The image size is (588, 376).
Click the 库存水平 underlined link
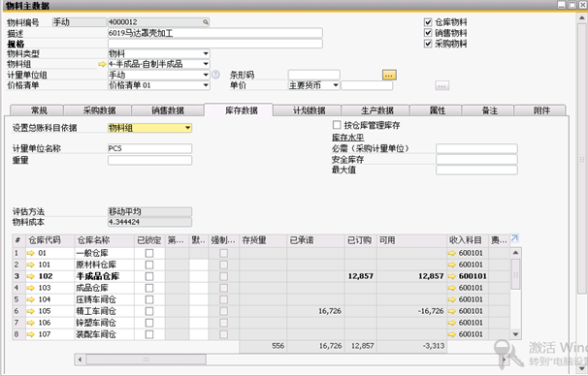[347, 138]
